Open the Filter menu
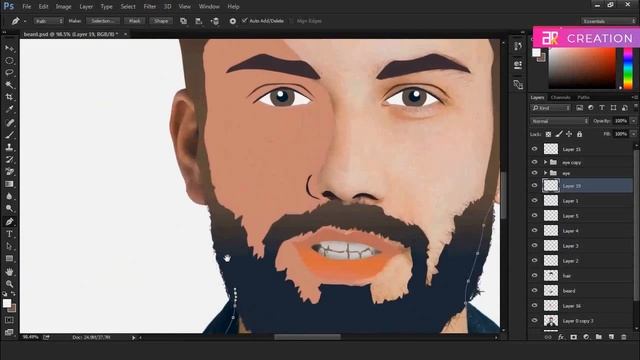 click(149, 7)
